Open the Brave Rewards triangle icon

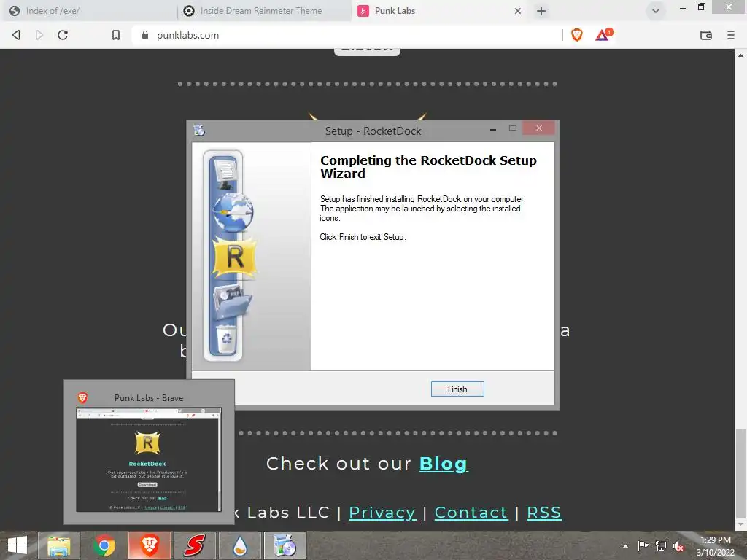pyautogui.click(x=603, y=35)
